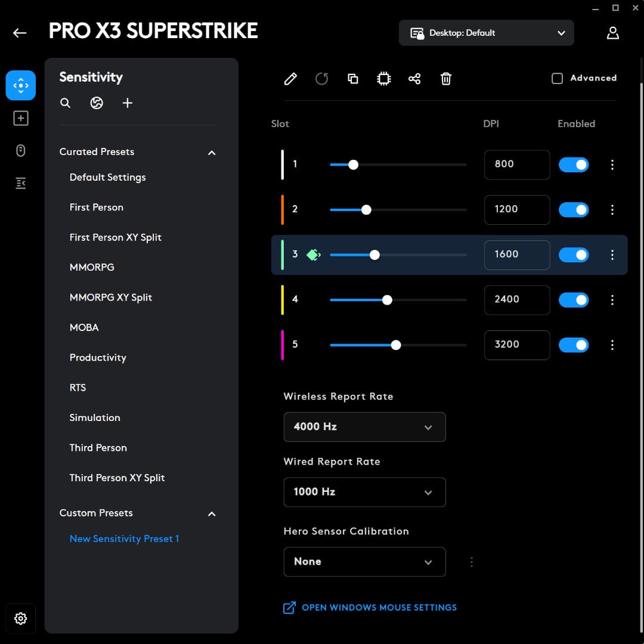Image resolution: width=644 pixels, height=644 pixels.
Task: Open the macros list sidebar icon
Action: (x=20, y=183)
